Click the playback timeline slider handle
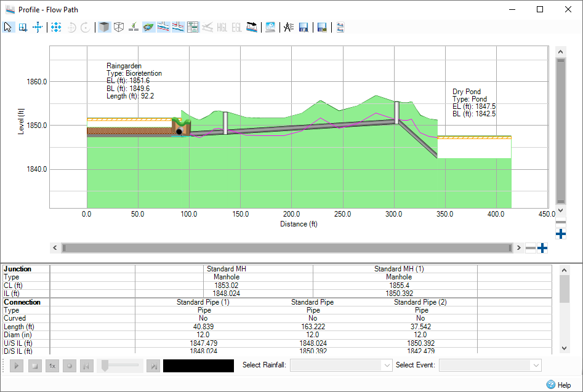 (105, 366)
